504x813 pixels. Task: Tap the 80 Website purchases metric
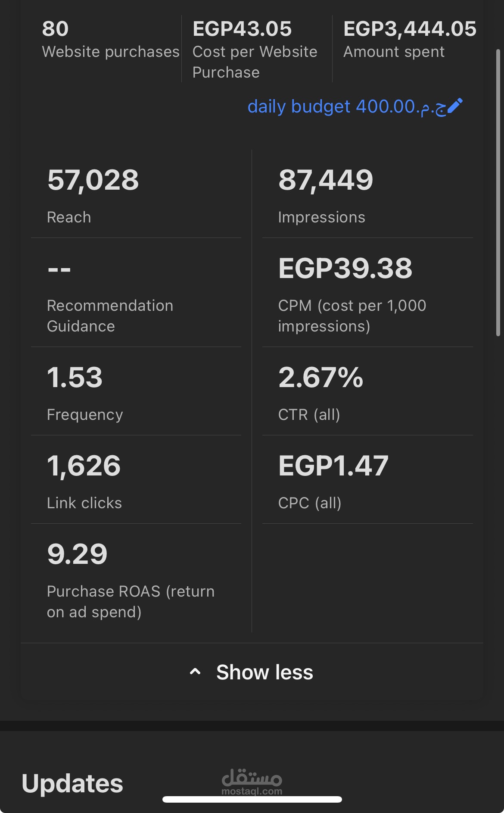pos(111,40)
